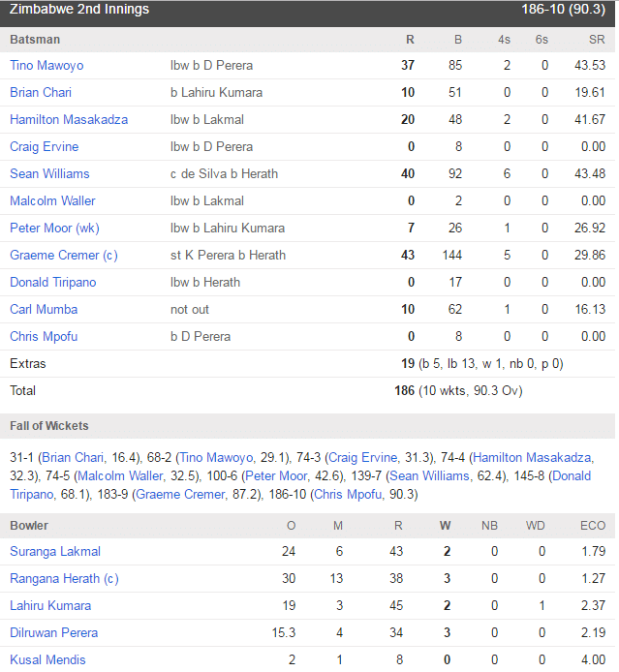Click Brian Chari in Fall of Wickets
619x672 pixels.
point(73,458)
